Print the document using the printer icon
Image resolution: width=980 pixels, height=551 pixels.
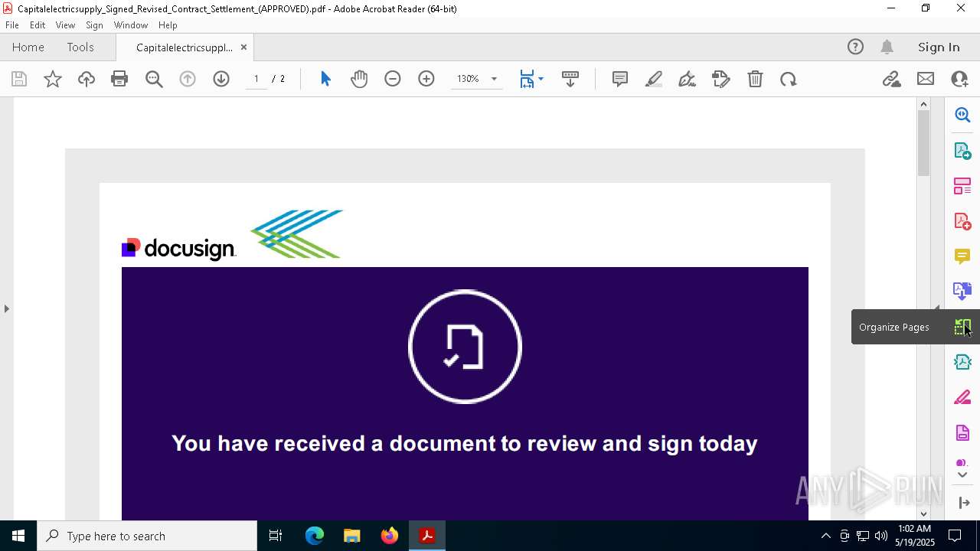(119, 79)
